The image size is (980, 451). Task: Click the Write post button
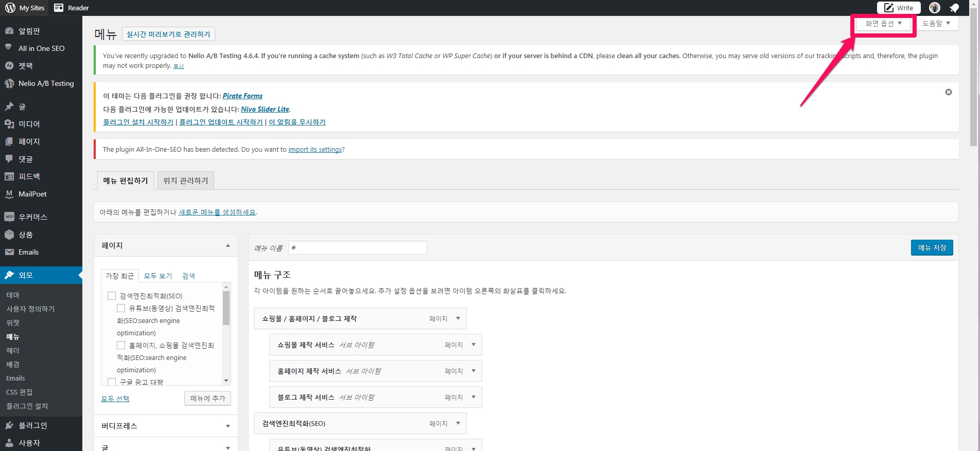[899, 8]
